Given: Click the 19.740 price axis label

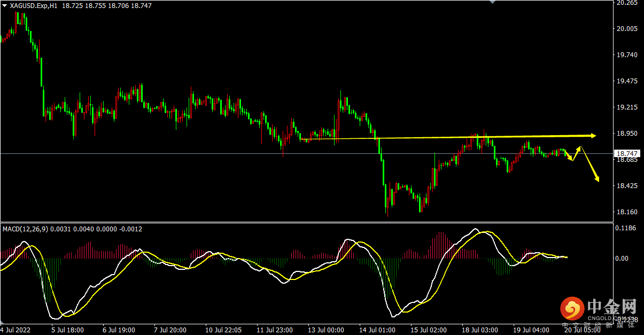Looking at the screenshot, I should pyautogui.click(x=627, y=55).
